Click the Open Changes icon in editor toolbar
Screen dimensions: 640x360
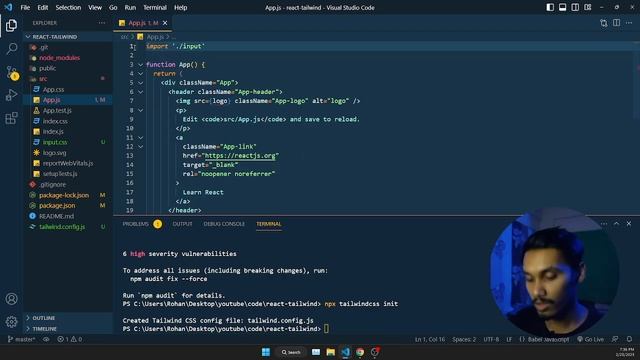[x=604, y=23]
